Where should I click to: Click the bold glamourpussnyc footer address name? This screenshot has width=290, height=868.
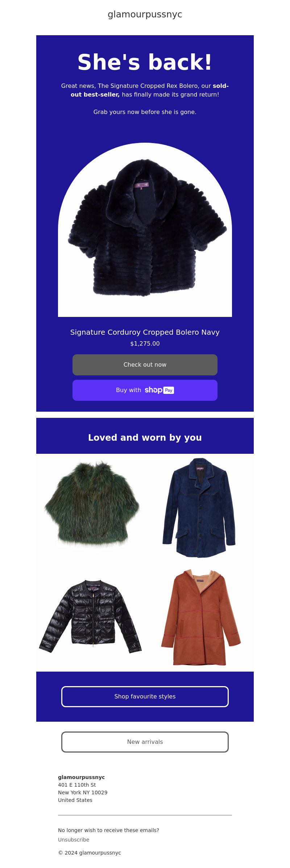point(81,777)
